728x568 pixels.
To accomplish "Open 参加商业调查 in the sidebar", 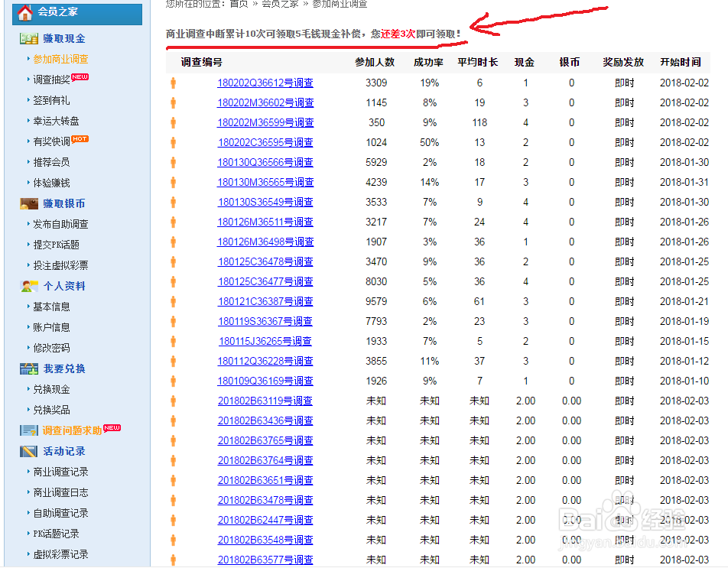I will pyautogui.click(x=60, y=59).
